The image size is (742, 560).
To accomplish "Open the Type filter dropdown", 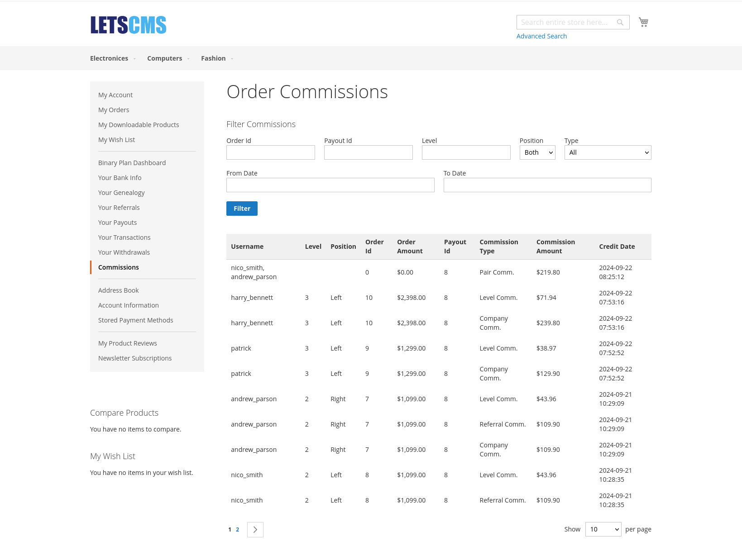I will pos(608,152).
